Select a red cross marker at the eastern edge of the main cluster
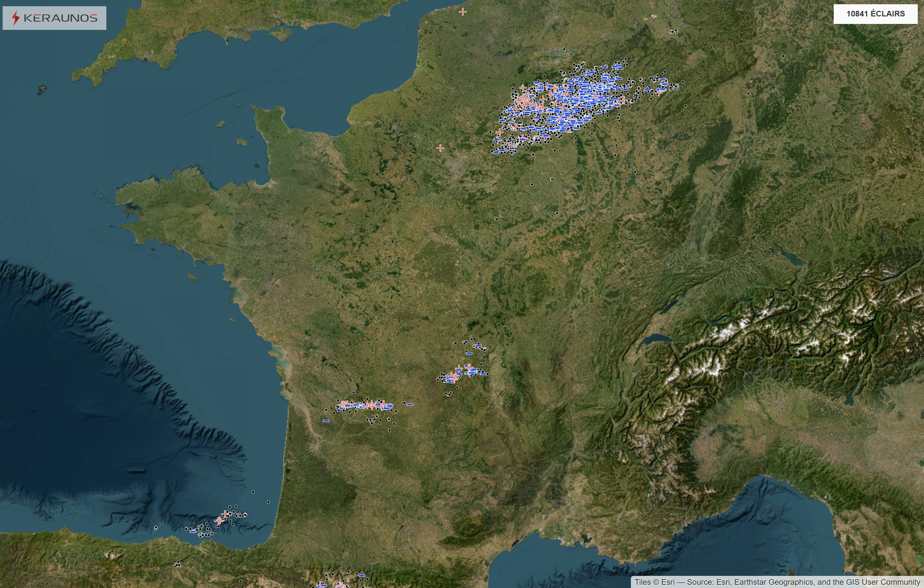The height and width of the screenshot is (588, 924). click(659, 93)
